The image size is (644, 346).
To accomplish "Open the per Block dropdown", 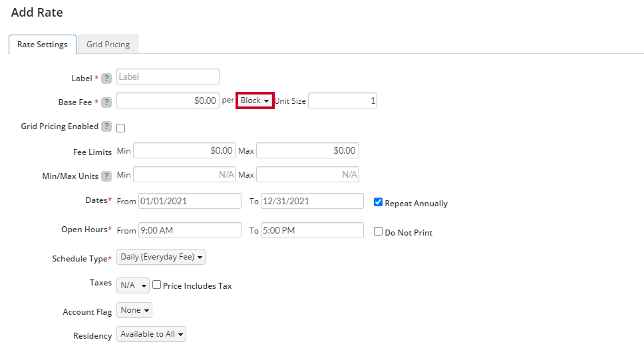I will 255,100.
